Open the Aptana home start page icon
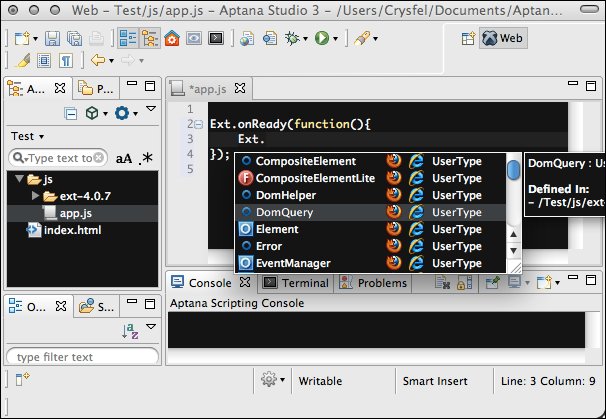606x419 pixels. tap(172, 38)
